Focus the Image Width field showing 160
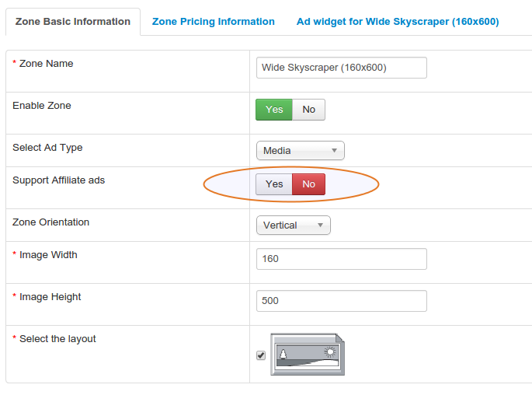This screenshot has width=532, height=416. pos(341,259)
